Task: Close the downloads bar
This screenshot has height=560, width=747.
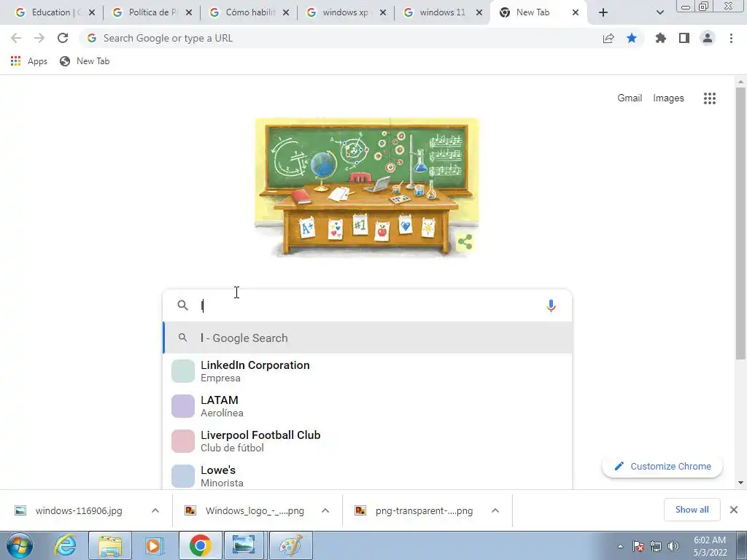Action: 734,510
